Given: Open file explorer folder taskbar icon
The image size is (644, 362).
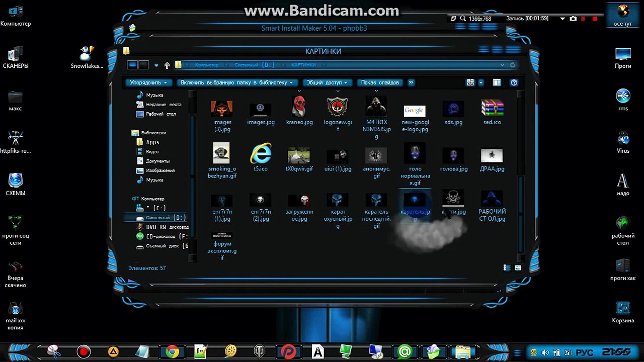Looking at the screenshot, I should pyautogui.click(x=463, y=351).
